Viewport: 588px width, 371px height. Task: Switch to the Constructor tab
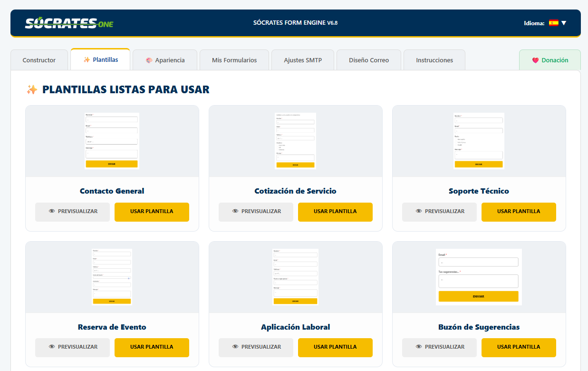click(39, 60)
